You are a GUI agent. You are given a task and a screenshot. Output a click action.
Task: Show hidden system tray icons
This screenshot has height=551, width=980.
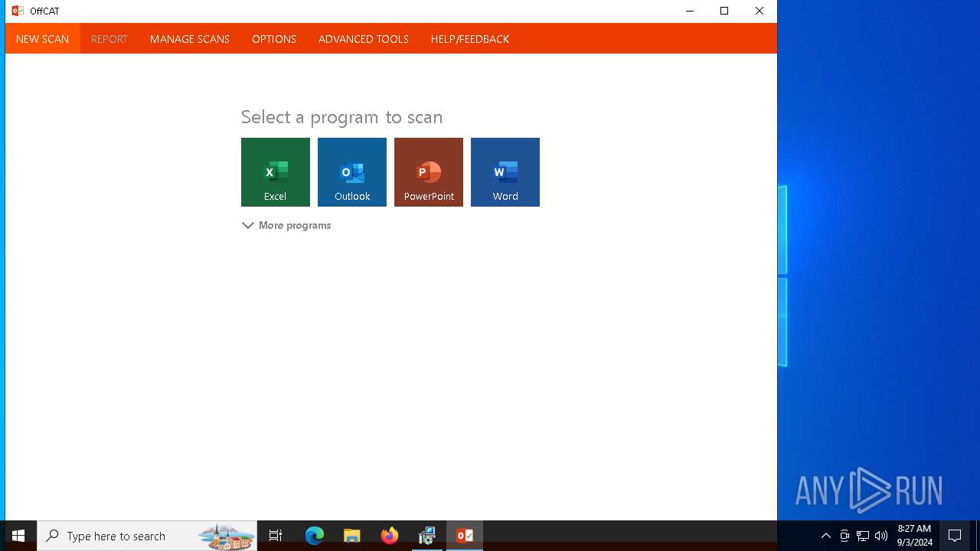coord(826,536)
